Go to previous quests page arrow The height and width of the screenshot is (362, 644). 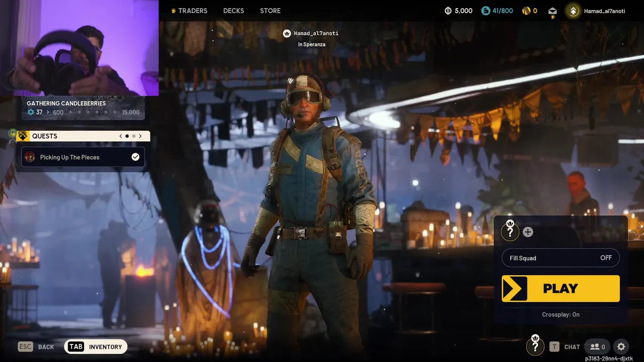[121, 136]
